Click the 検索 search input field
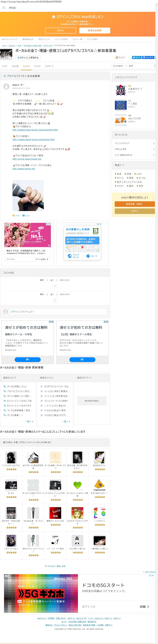The image size is (158, 644). click(140, 66)
